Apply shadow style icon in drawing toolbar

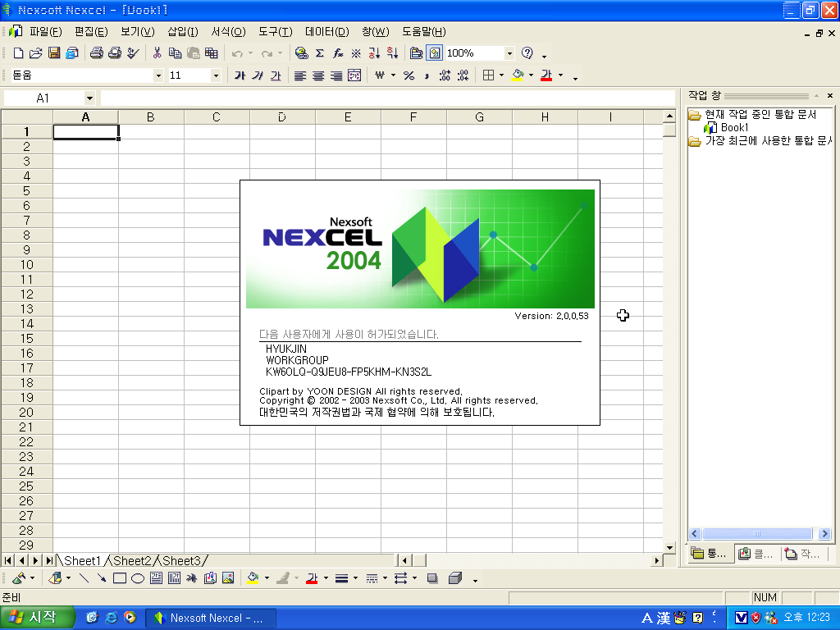pos(432,578)
